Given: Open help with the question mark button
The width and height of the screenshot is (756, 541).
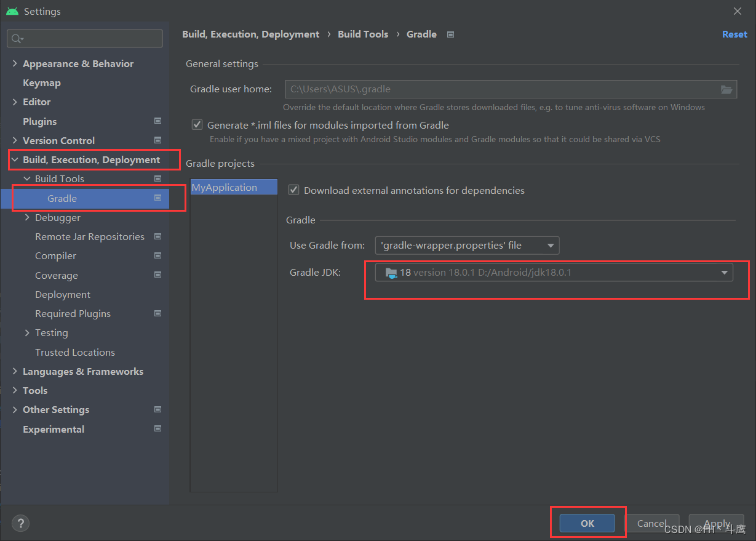Looking at the screenshot, I should [20, 524].
